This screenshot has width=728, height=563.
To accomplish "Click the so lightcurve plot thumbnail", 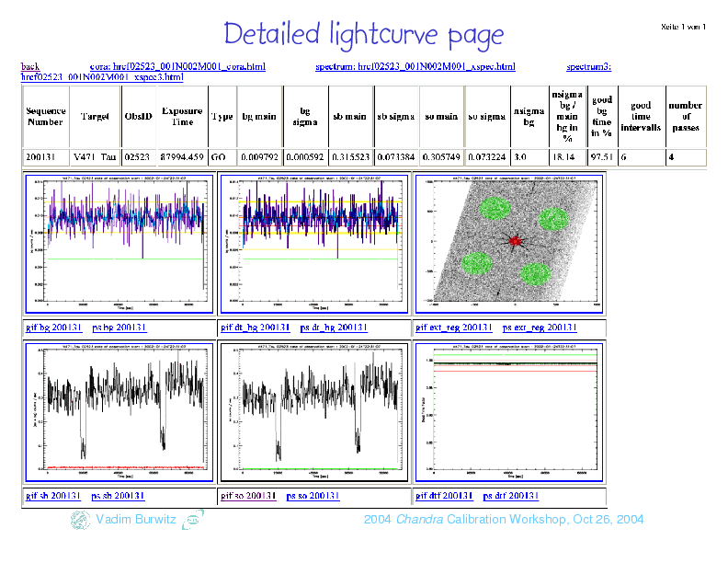I will click(313, 413).
